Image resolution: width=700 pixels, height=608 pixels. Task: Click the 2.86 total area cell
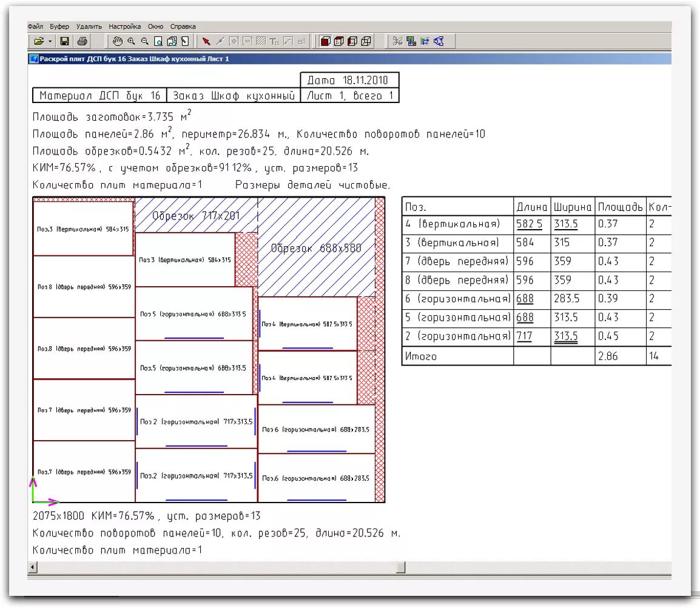tap(620, 356)
